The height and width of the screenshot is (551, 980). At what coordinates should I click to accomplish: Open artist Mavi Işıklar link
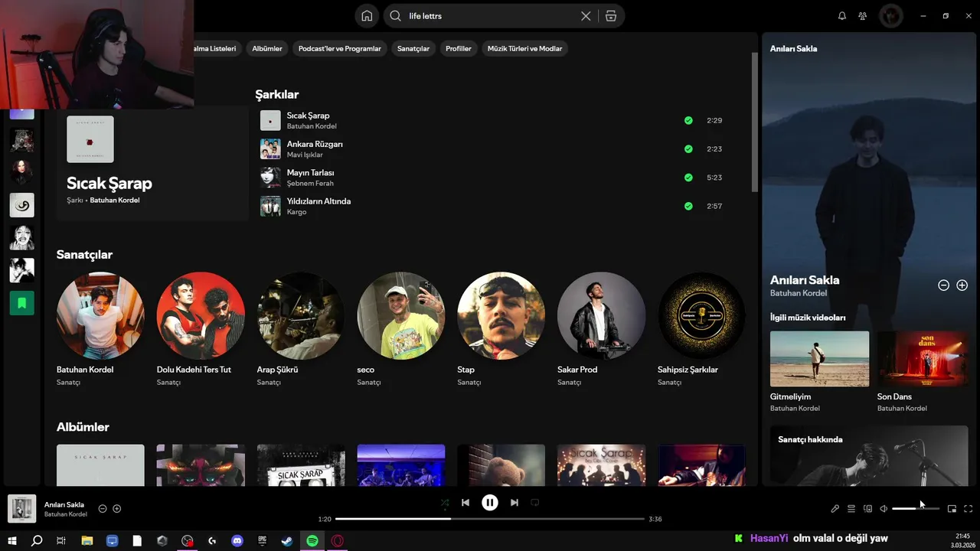tap(305, 155)
